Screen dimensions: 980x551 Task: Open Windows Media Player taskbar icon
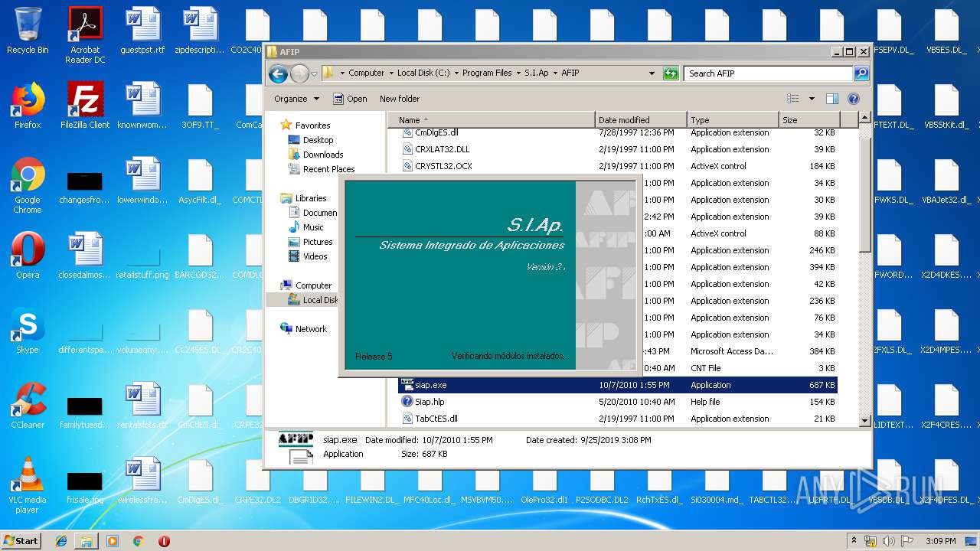pos(113,541)
